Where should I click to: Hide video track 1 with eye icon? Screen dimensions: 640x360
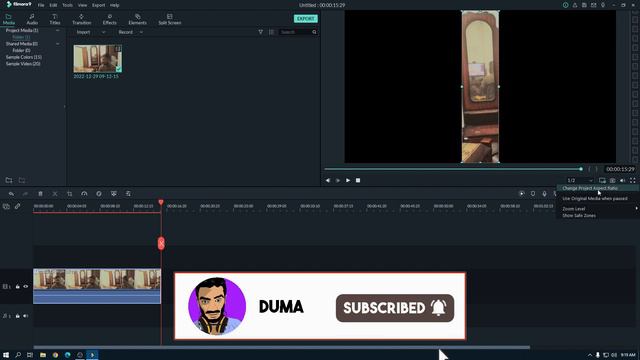[26, 287]
